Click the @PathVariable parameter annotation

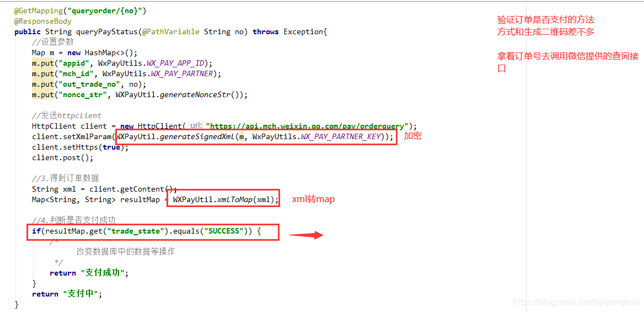point(170,31)
